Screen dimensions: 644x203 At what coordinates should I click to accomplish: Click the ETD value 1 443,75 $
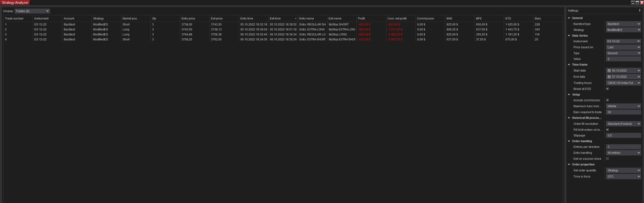[512, 30]
